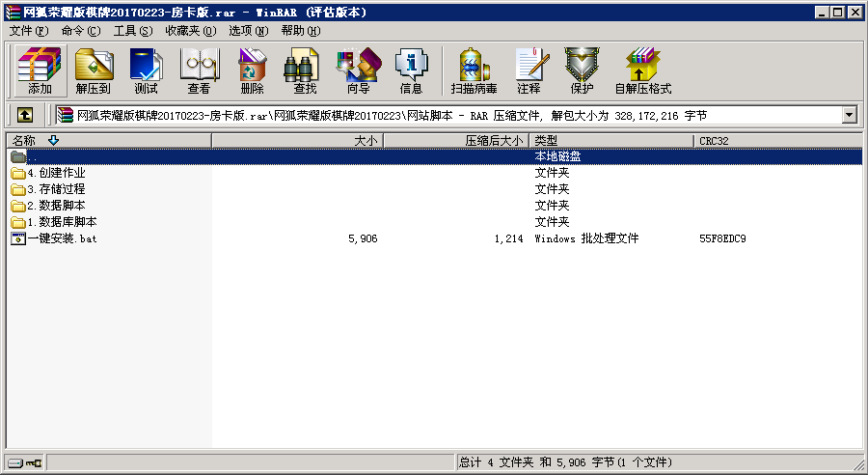Sort by 压缩后大小 column header
868x475 pixels.
coord(494,141)
